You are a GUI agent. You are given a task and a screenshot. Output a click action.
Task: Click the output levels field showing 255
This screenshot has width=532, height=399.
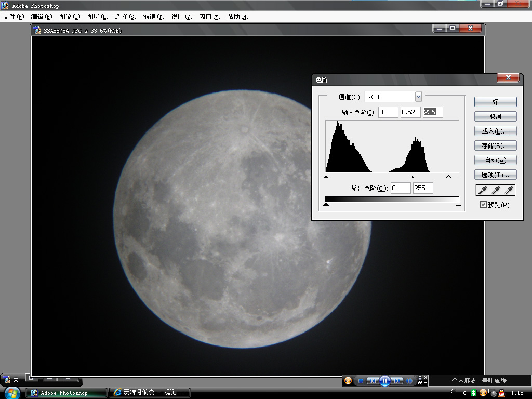click(423, 188)
